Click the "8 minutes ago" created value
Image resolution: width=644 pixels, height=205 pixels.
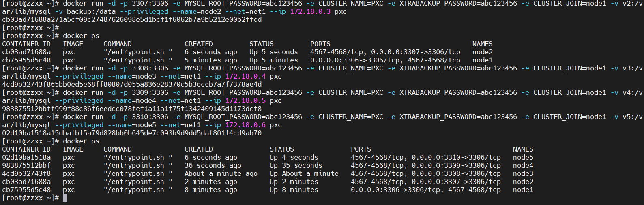pyautogui.click(x=211, y=190)
